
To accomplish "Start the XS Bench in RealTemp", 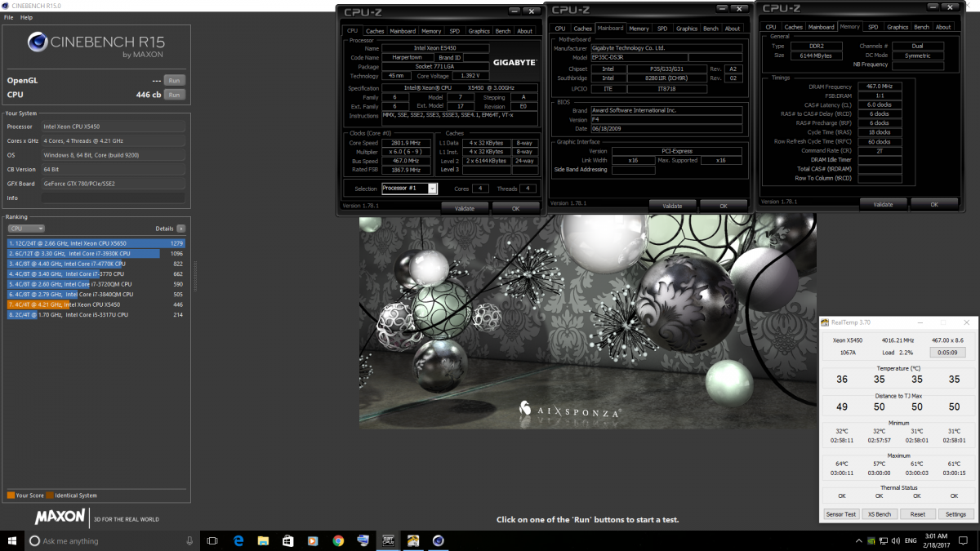I will coord(879,514).
